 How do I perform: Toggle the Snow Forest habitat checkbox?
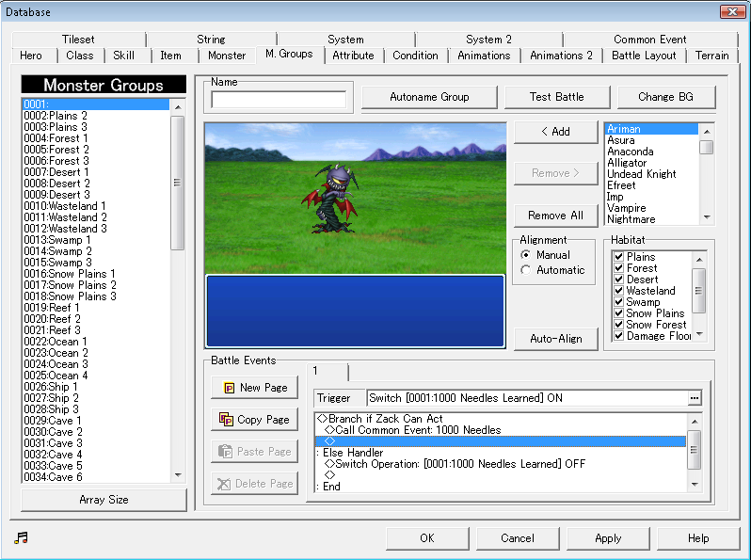tap(618, 325)
